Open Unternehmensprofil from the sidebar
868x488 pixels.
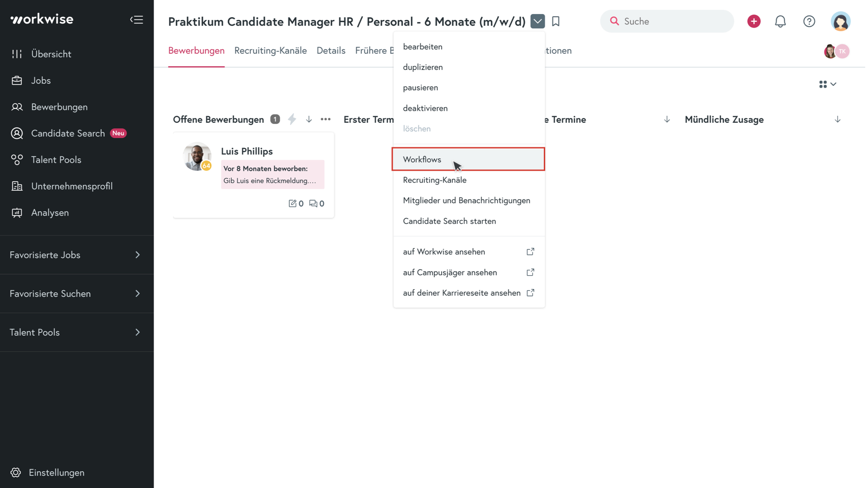tap(71, 186)
